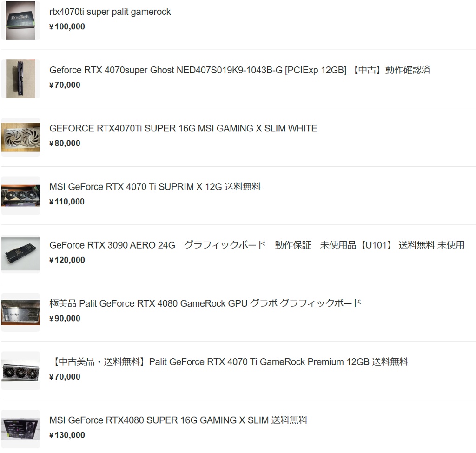The image size is (476, 453).
Task: Select the MSI SUPRIM X 12G thumbnail
Action: [20, 196]
